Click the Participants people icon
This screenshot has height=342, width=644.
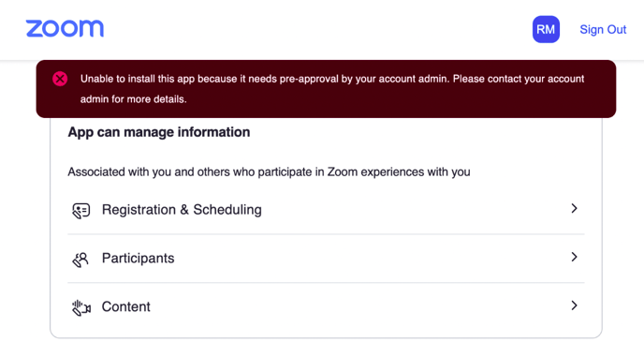(80, 259)
